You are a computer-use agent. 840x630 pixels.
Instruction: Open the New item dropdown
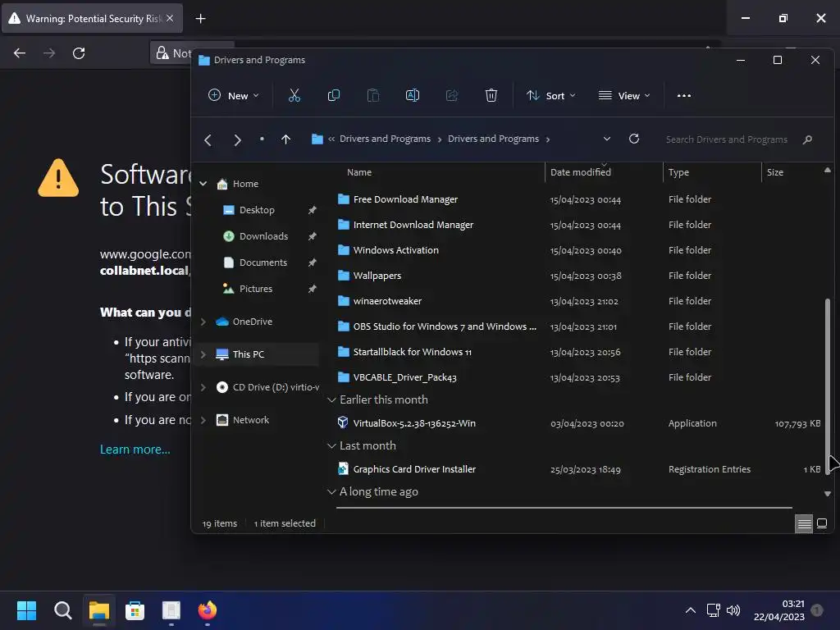pyautogui.click(x=233, y=96)
